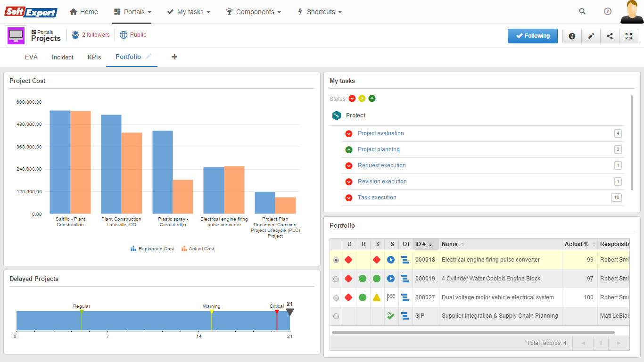This screenshot has width=644, height=362.
Task: Click the pencil edit portal button
Action: coord(591,36)
